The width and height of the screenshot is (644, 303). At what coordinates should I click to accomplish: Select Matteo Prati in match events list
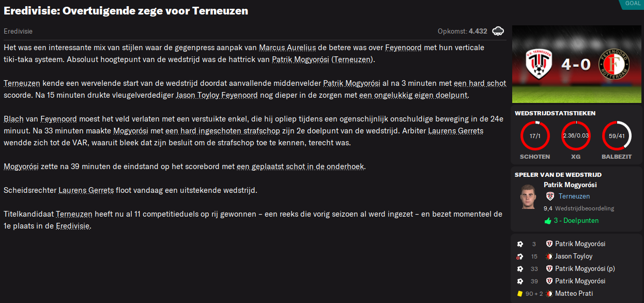point(574,294)
